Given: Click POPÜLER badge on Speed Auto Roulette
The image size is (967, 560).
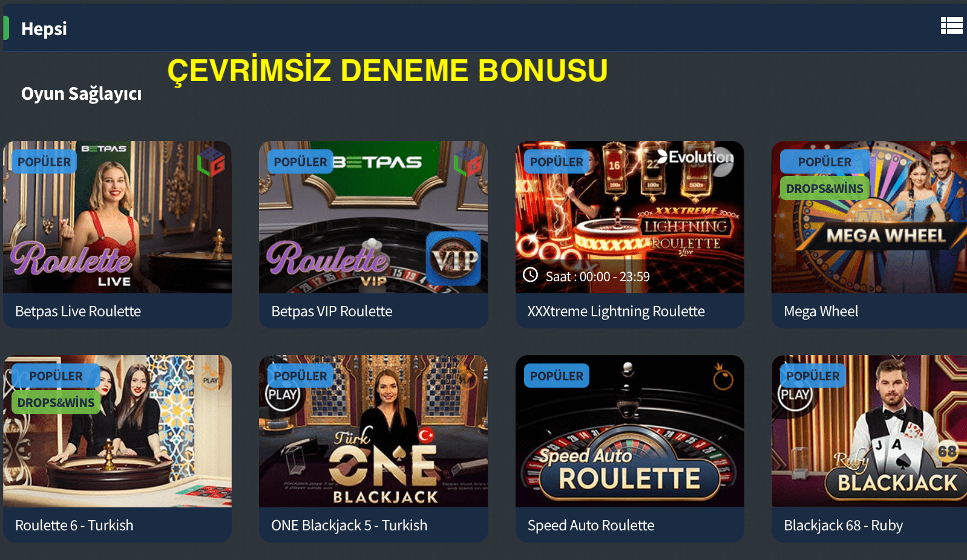Looking at the screenshot, I should [x=556, y=376].
